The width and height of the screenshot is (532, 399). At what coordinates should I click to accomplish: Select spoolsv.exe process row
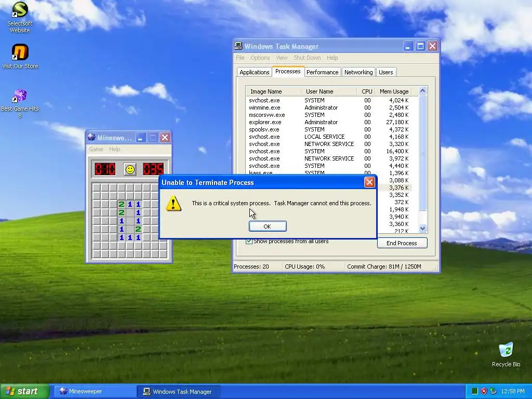coord(328,129)
